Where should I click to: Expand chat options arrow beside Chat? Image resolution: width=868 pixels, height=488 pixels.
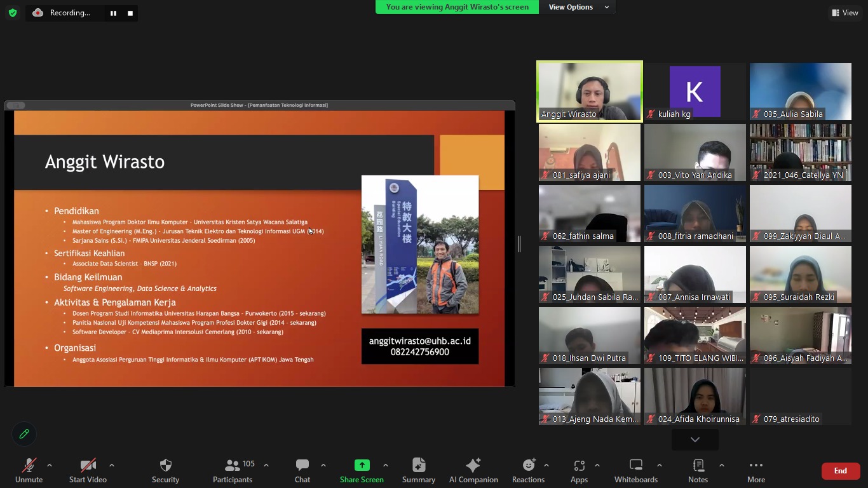tap(323, 465)
